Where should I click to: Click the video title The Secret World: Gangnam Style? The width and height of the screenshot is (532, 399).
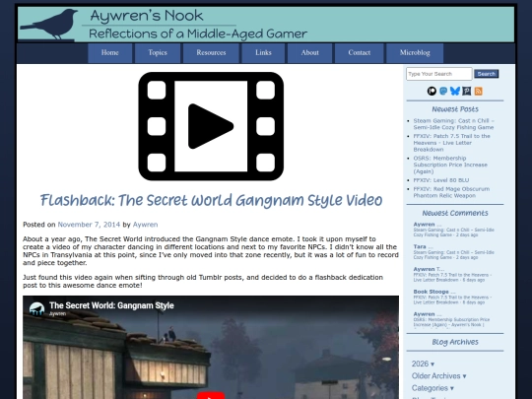pyautogui.click(x=111, y=305)
